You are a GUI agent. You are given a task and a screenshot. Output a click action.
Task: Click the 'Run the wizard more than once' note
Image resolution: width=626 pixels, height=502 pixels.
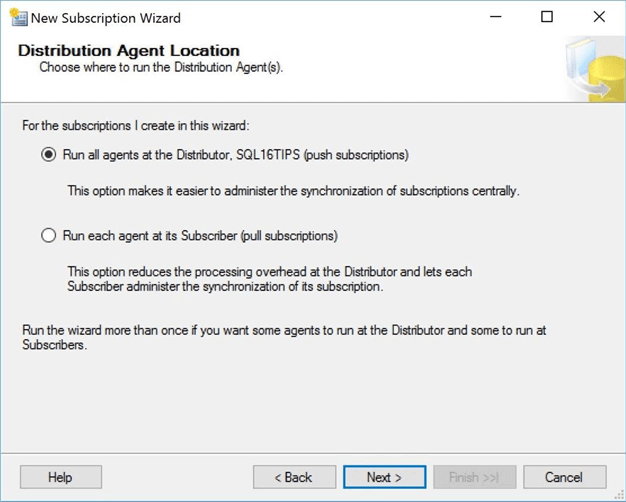pyautogui.click(x=284, y=337)
